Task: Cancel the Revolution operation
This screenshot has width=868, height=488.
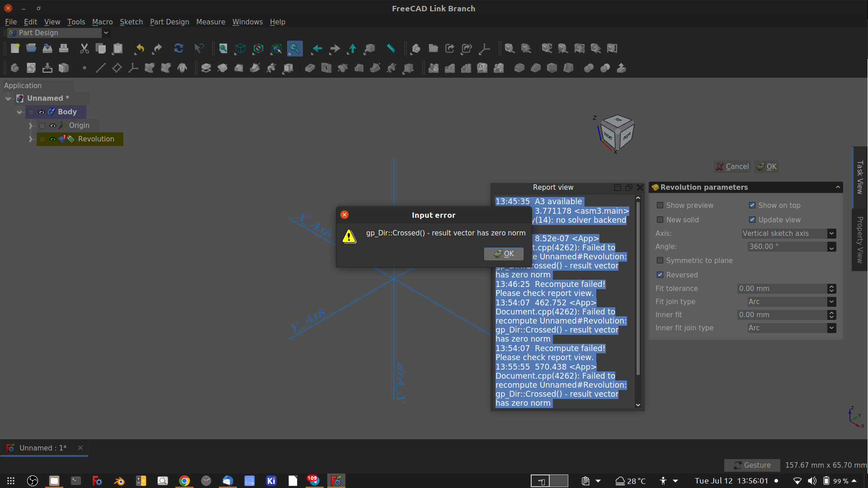Action: tap(732, 166)
